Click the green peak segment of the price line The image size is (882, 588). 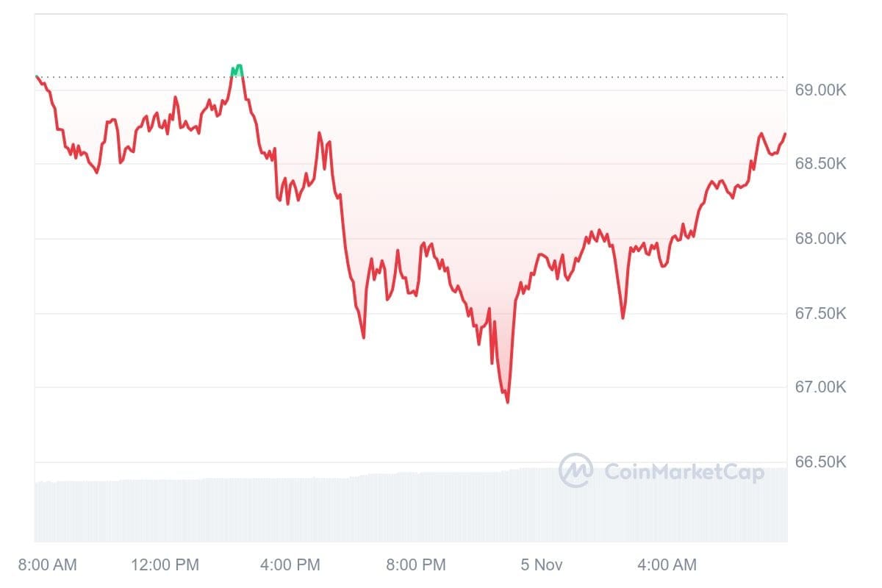(237, 70)
